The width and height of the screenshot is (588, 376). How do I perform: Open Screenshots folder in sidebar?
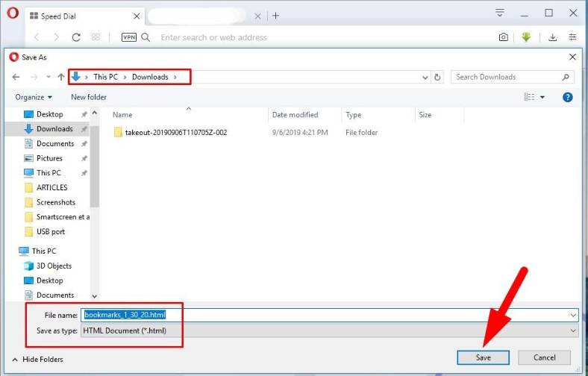point(55,202)
